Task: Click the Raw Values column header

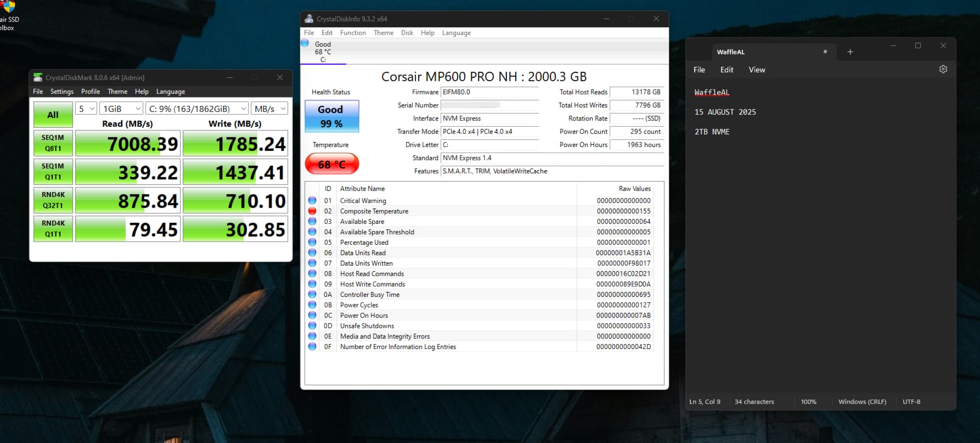Action: point(635,188)
